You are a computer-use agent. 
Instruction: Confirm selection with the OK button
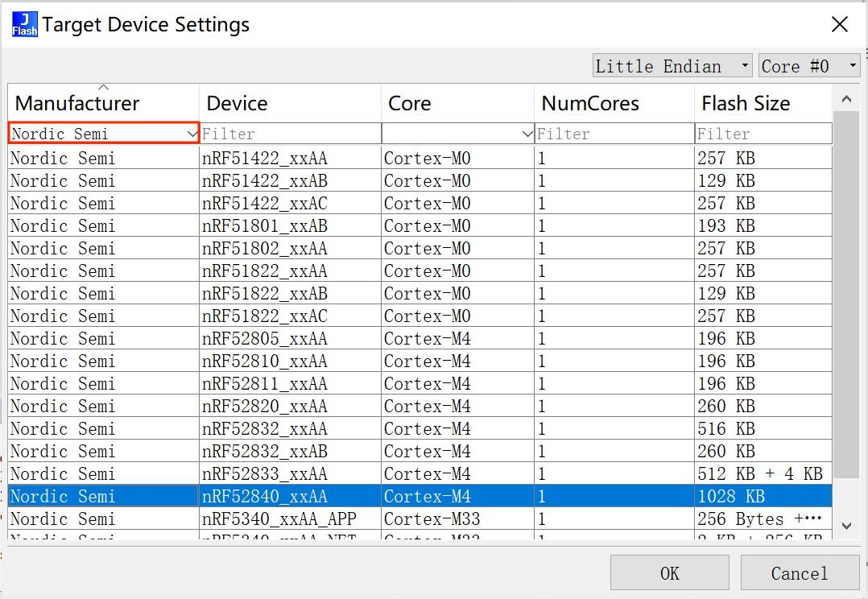pos(669,573)
